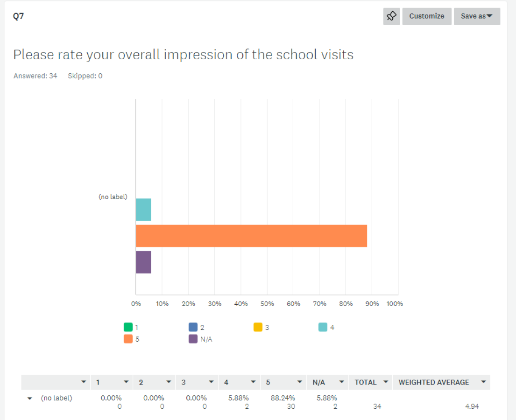Open column 5 header dropdown arrow
The image size is (516, 420).
[x=299, y=382]
